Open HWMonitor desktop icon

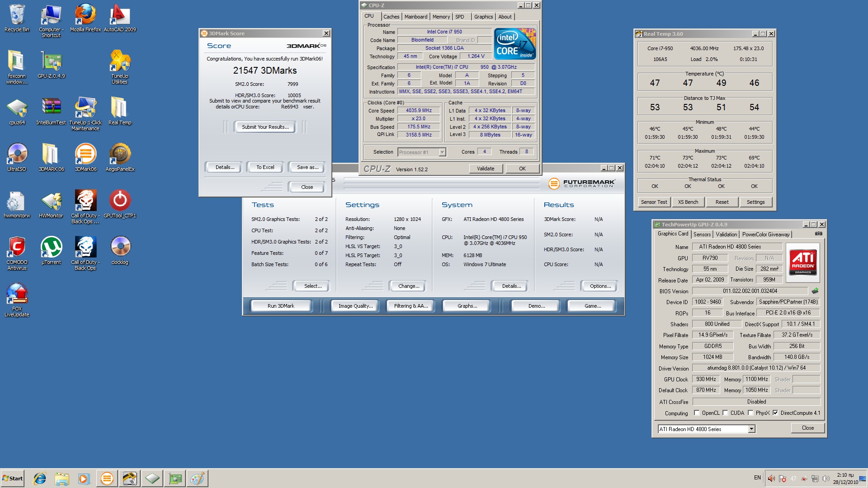(51, 204)
